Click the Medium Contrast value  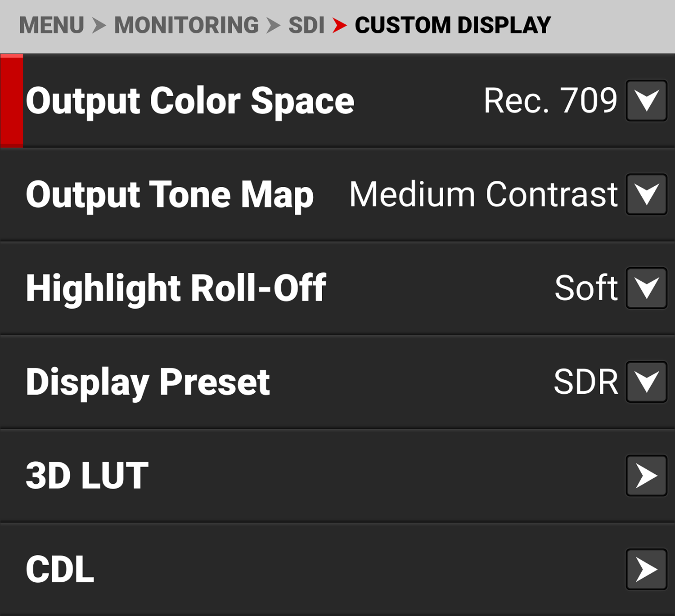coord(483,194)
